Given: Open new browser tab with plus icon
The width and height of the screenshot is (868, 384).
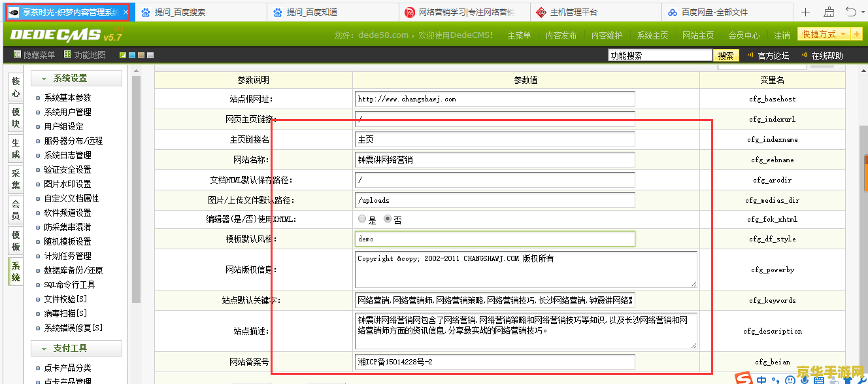Looking at the screenshot, I should click(805, 12).
